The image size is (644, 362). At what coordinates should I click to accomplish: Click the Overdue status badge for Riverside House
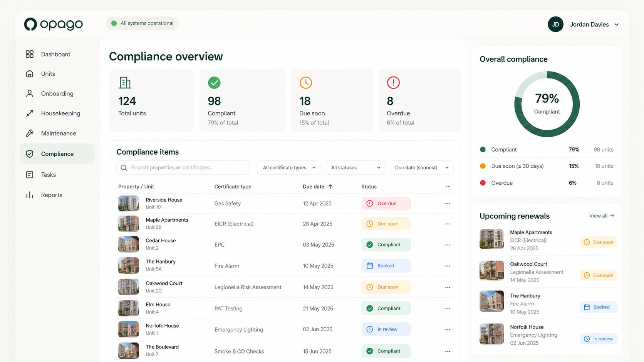[x=386, y=204]
